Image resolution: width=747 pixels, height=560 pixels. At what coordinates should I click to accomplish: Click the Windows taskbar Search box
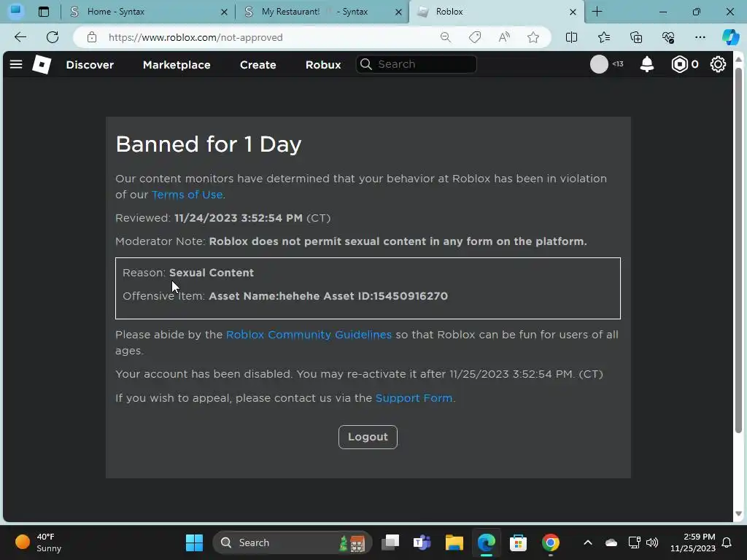(292, 542)
